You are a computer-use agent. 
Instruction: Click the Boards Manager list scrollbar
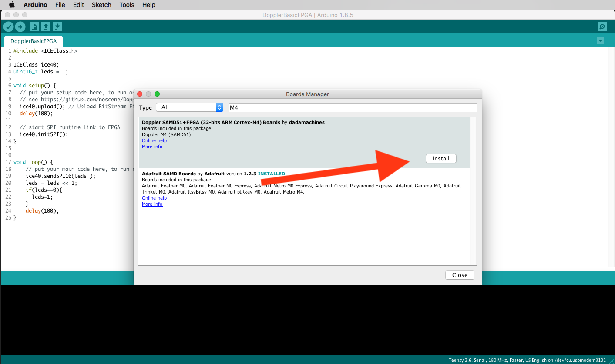(x=474, y=190)
